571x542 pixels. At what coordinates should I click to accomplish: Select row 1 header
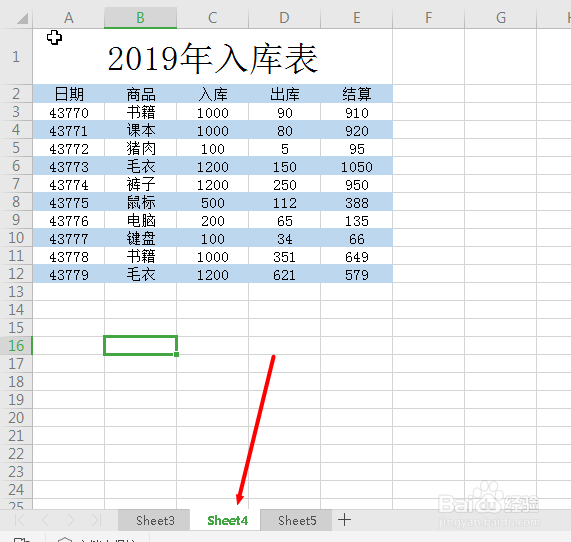click(16, 56)
